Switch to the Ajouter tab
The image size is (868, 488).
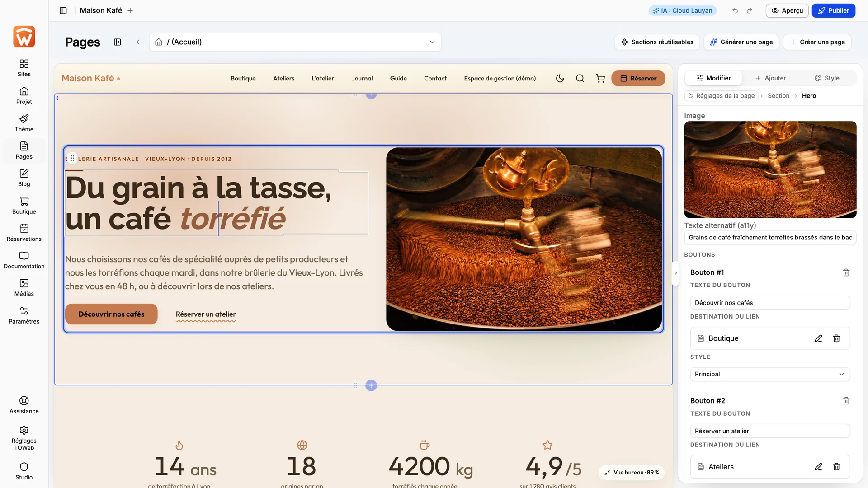point(770,78)
